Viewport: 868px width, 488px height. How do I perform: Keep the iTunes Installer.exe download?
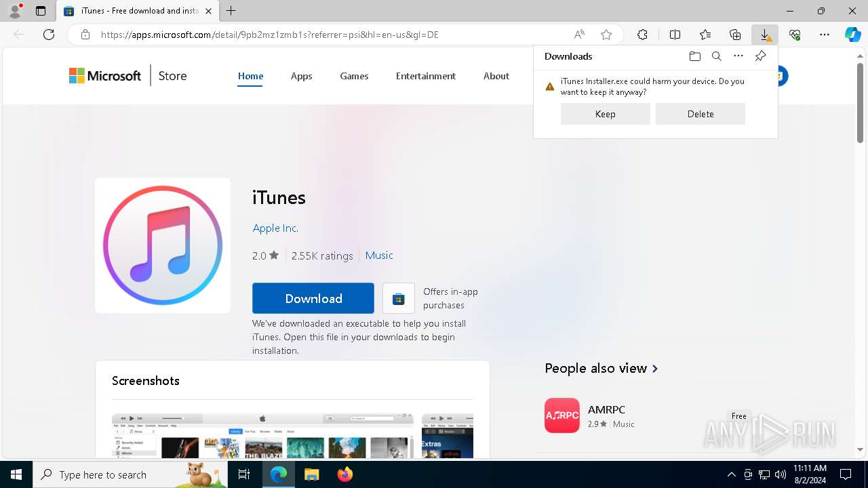tap(606, 114)
